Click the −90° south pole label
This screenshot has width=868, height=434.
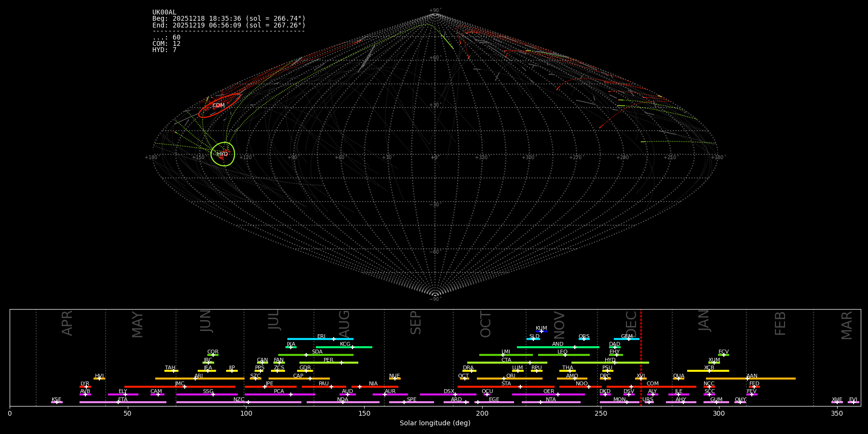[435, 299]
